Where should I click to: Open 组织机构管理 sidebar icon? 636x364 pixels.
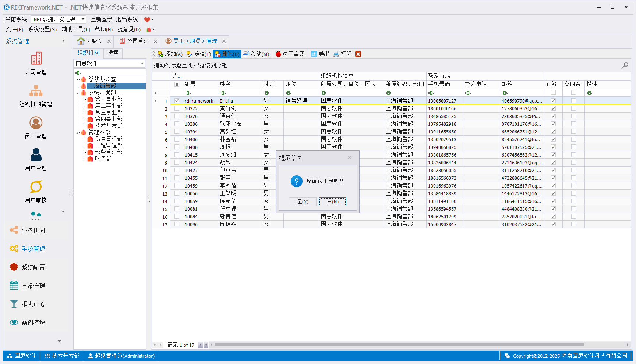click(36, 95)
